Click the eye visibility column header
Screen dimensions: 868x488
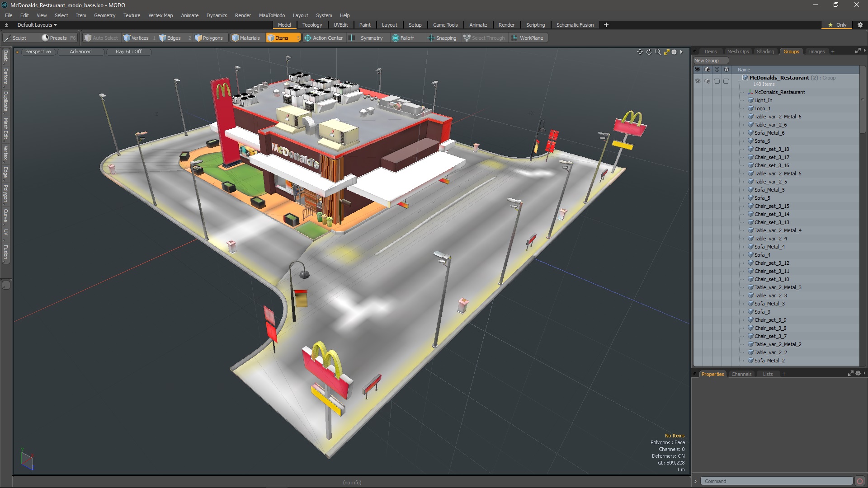(x=698, y=70)
